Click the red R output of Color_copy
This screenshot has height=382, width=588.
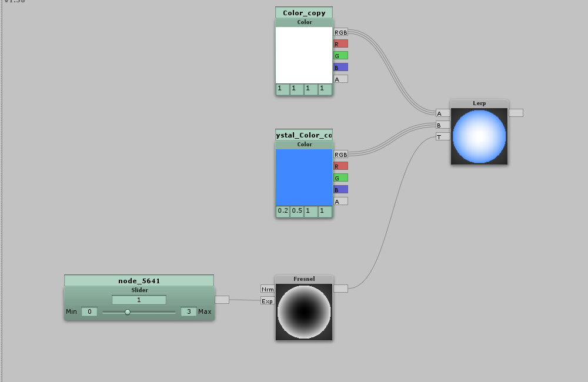(340, 44)
